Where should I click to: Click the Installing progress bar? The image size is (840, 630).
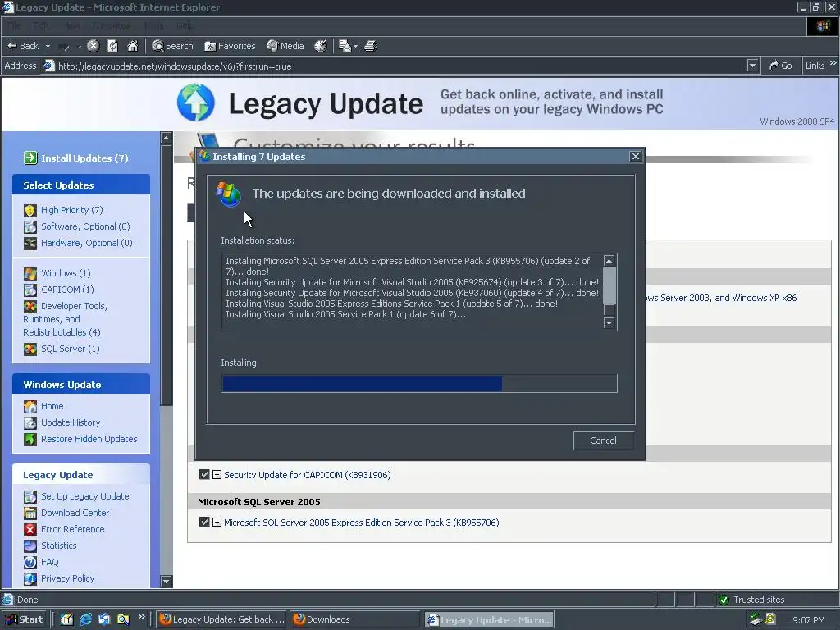click(419, 384)
